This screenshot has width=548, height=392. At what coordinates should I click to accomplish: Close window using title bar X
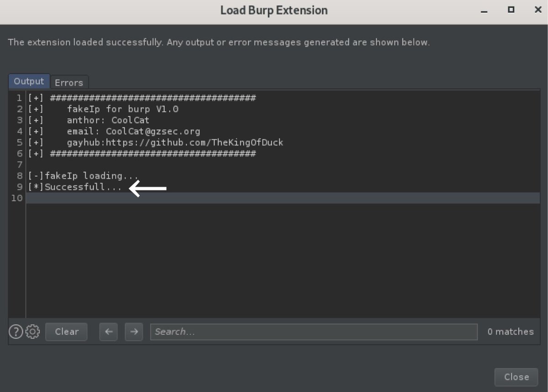[538, 10]
